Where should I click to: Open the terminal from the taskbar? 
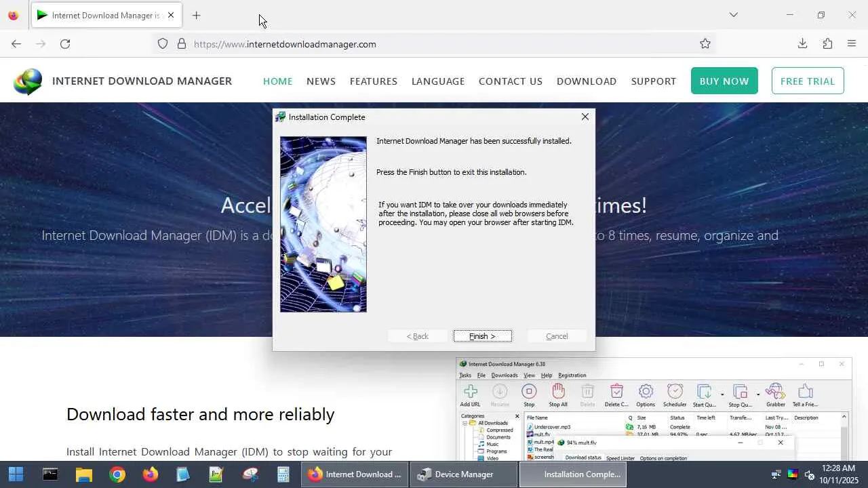[50, 474]
